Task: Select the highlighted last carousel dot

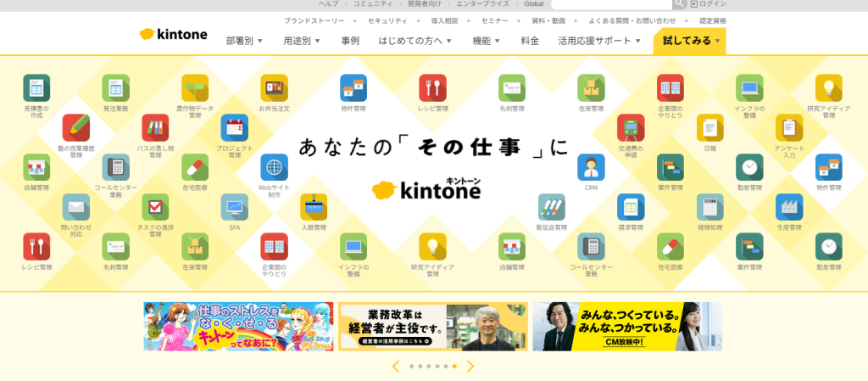Action: [454, 367]
